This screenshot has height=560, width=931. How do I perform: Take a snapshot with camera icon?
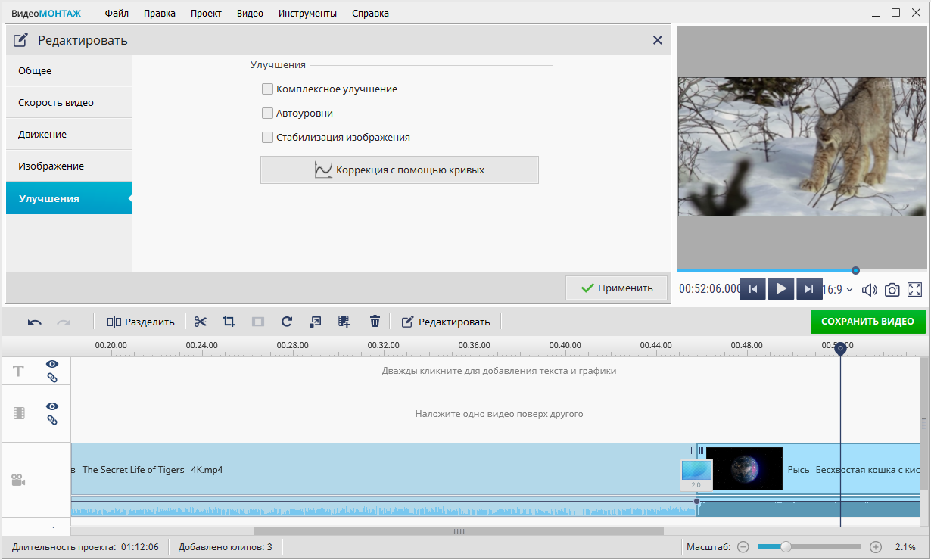tap(892, 289)
